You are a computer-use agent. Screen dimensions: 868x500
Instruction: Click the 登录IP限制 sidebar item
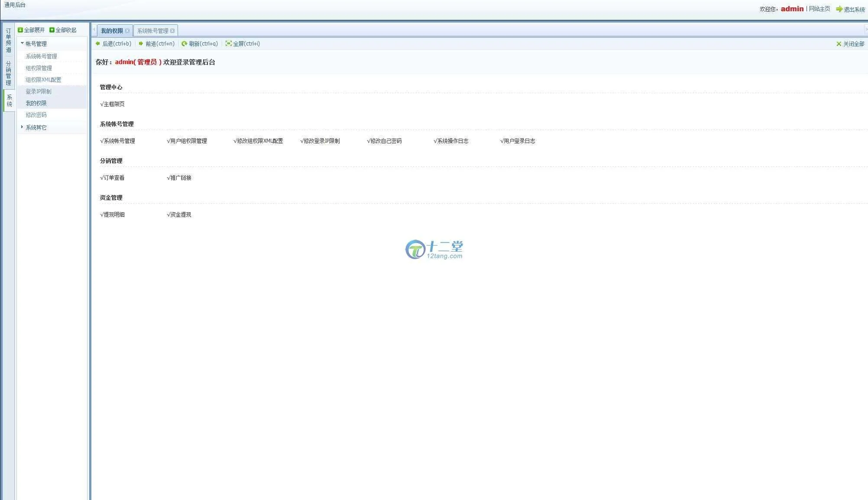click(38, 91)
